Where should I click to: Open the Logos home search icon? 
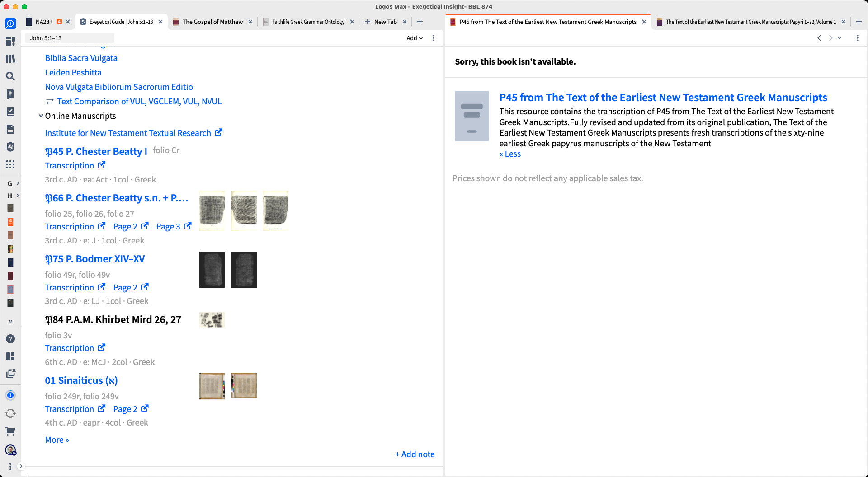point(10,23)
